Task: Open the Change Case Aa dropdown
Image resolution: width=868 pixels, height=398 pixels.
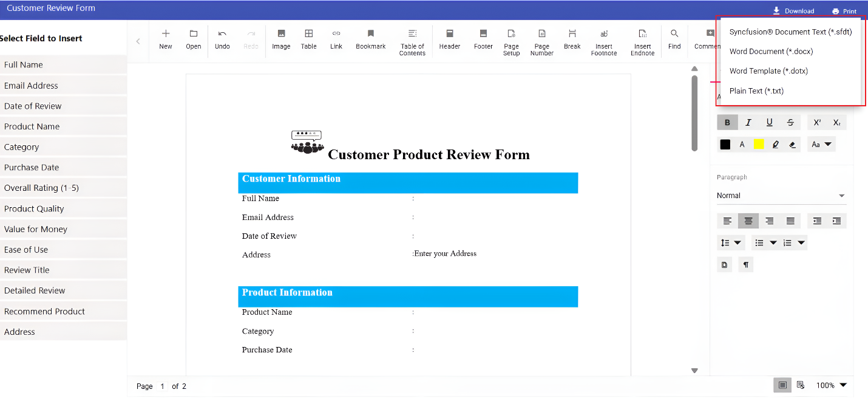Action: coord(821,145)
